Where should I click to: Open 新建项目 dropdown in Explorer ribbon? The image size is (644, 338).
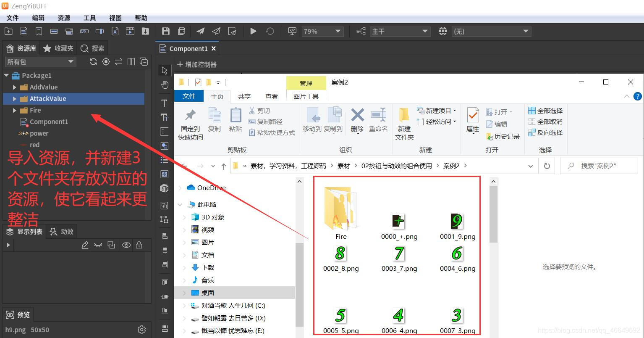point(437,111)
